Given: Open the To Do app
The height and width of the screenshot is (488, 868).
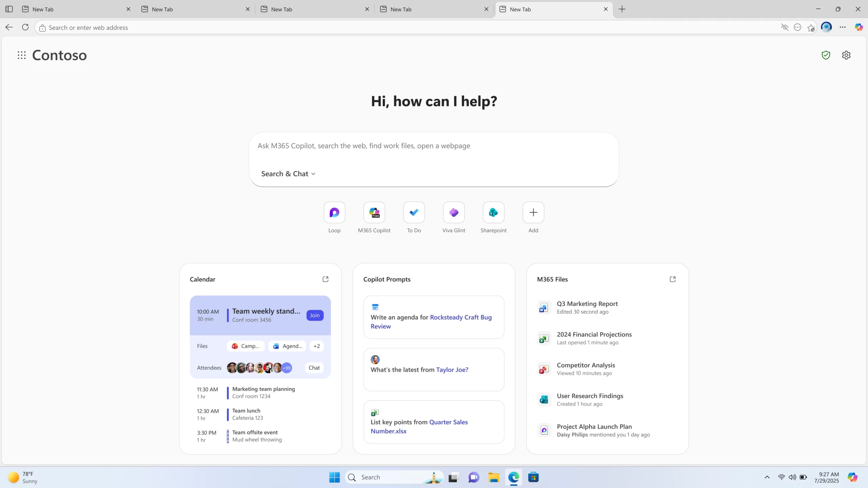Looking at the screenshot, I should pyautogui.click(x=413, y=212).
